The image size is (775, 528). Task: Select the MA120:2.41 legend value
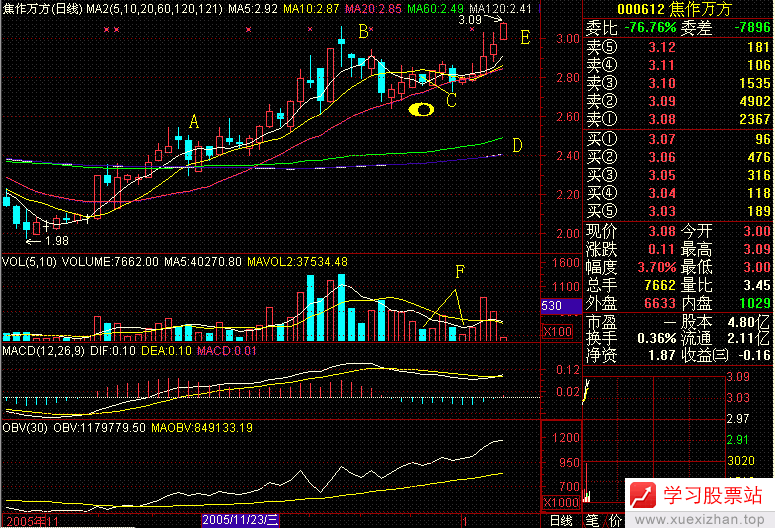(500, 8)
